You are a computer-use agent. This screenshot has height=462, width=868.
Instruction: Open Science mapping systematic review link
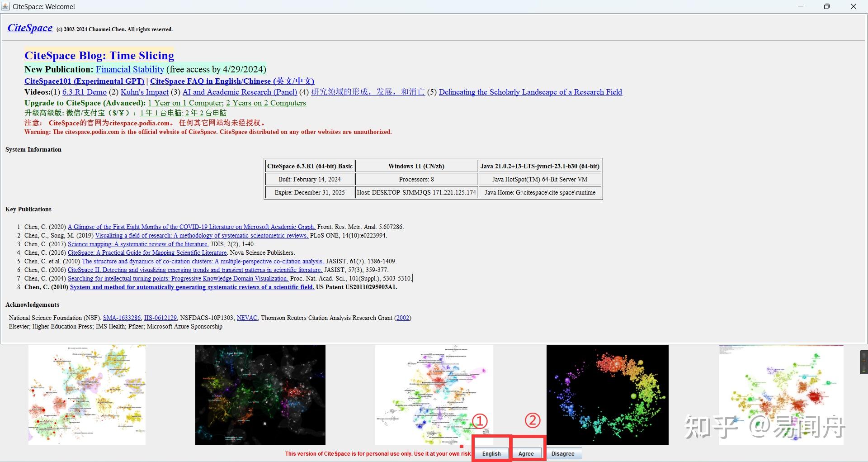[138, 244]
